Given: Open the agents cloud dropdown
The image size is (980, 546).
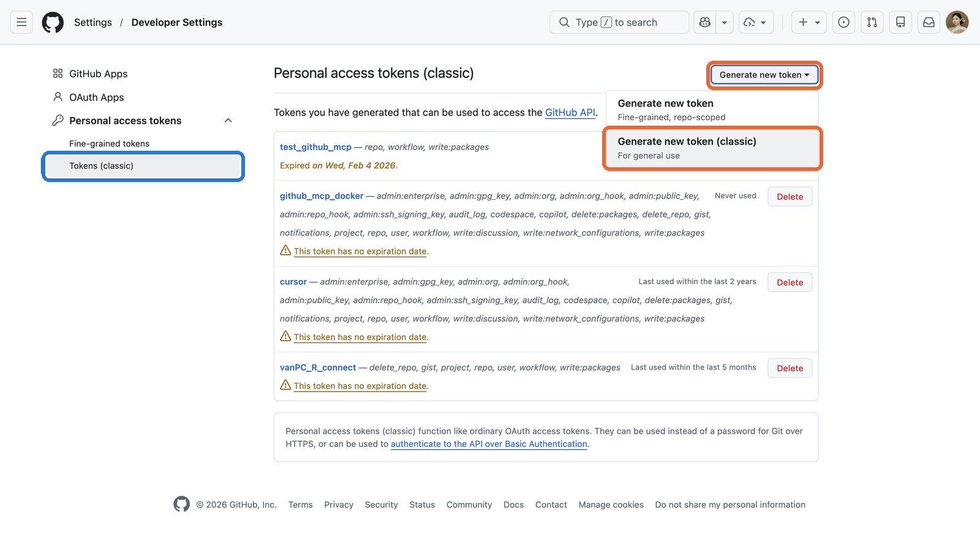Looking at the screenshot, I should [756, 22].
